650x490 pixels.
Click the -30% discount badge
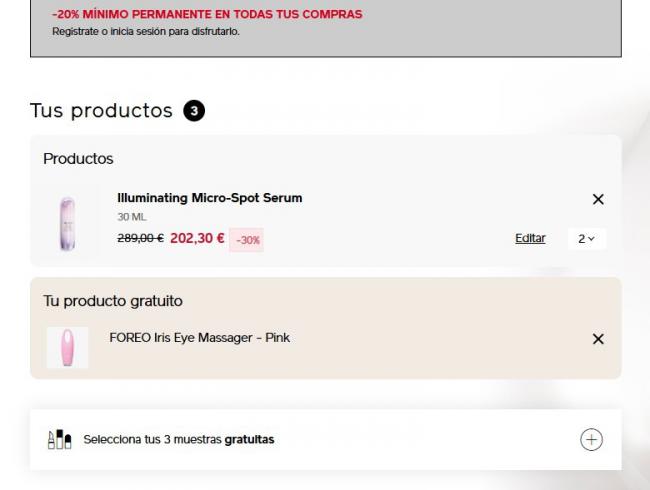click(247, 240)
